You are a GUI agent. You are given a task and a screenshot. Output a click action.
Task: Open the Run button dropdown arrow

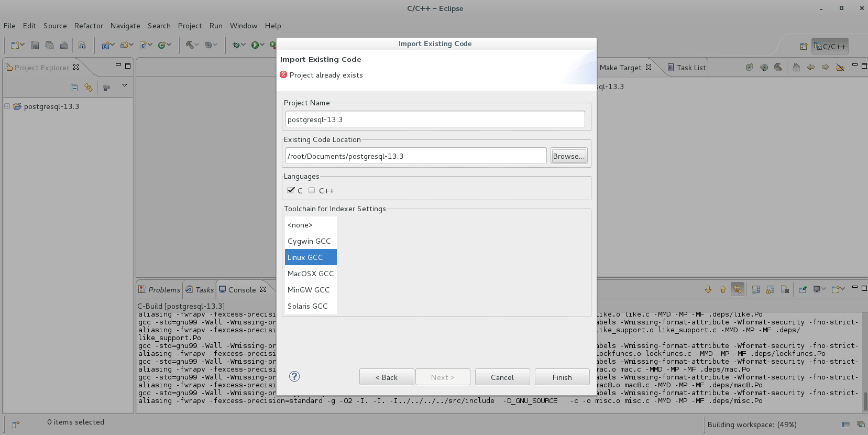[262, 45]
